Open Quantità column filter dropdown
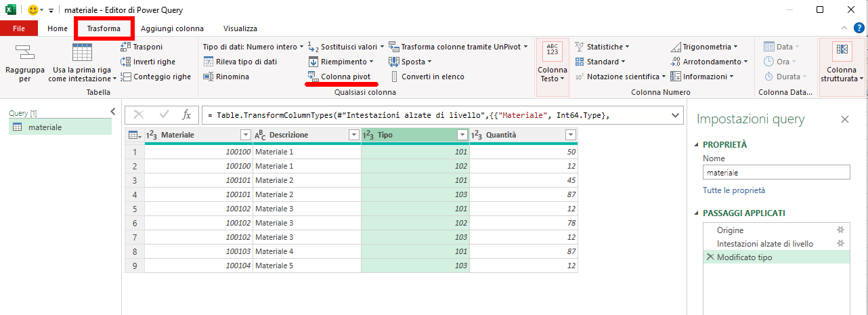 point(570,135)
